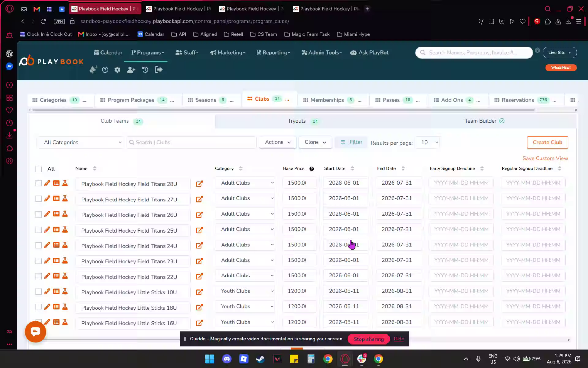Viewport: 588px width, 368px height.
Task: Open category dropdown for Little Sticks 10U
Action: click(x=244, y=291)
